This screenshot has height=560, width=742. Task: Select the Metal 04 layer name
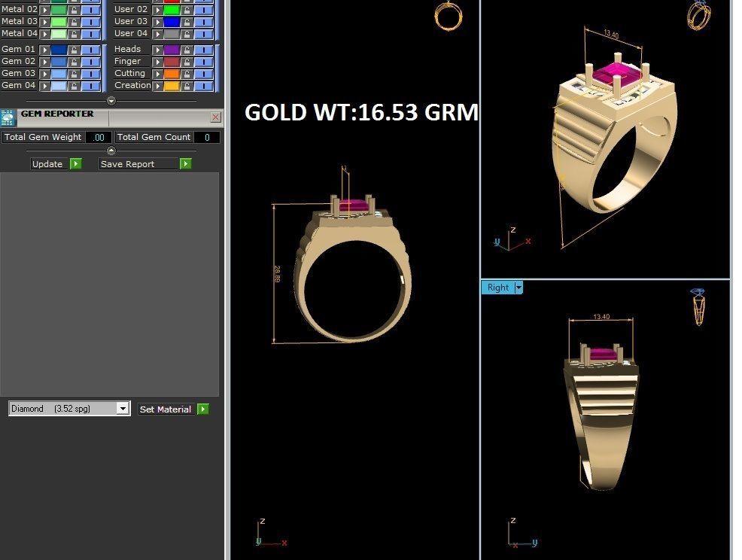(19, 34)
